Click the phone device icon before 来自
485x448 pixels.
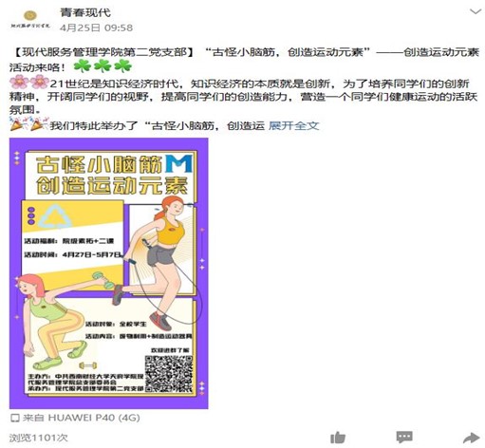15,418
